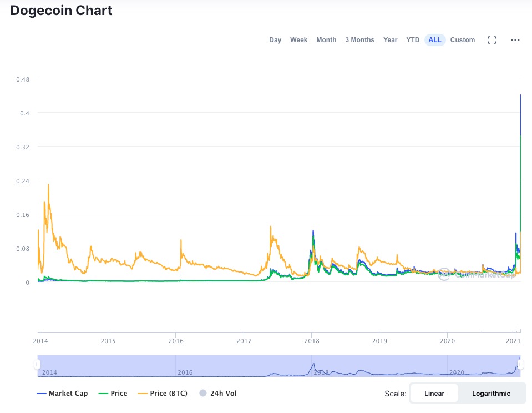Click the blue Market Cap legend line
The width and height of the screenshot is (532, 413).
click(42, 394)
